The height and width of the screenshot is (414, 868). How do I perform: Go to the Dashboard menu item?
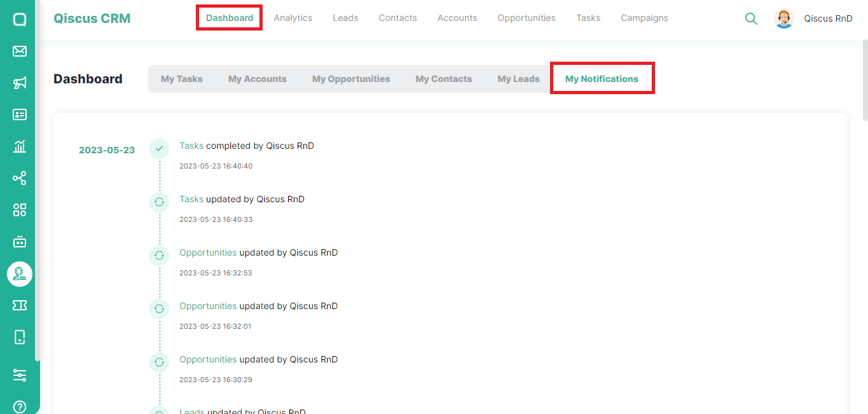[230, 18]
